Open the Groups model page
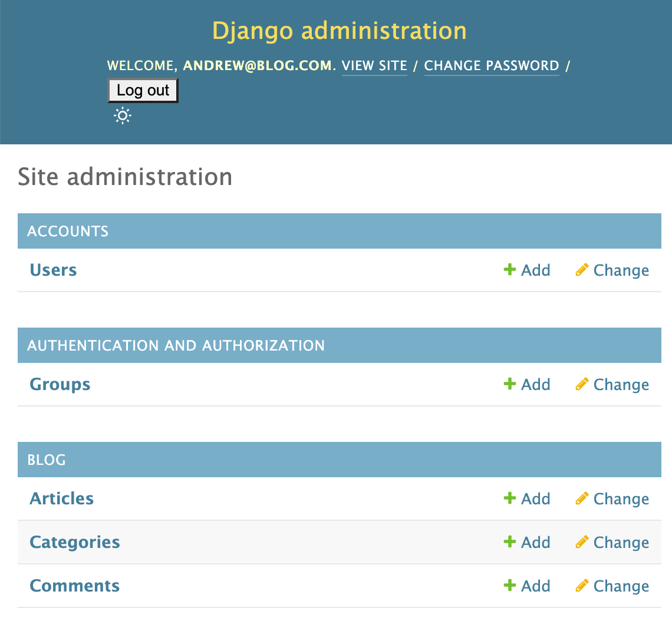The height and width of the screenshot is (621, 672). click(x=60, y=384)
